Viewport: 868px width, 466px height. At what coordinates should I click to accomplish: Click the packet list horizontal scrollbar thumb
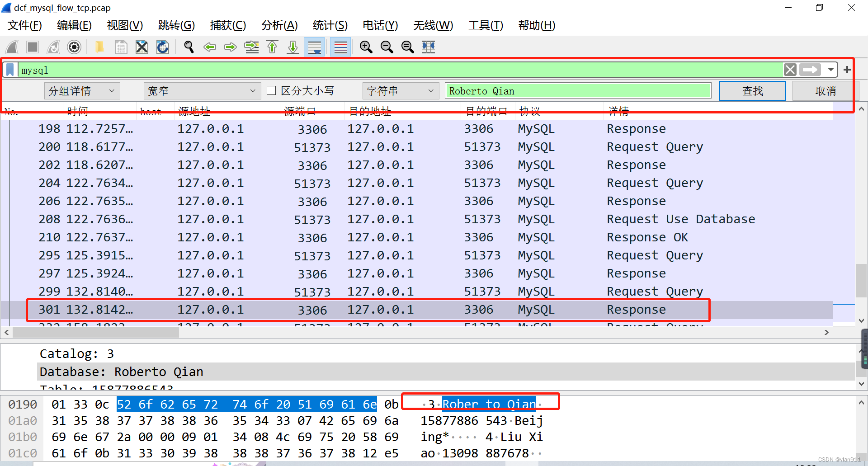(x=96, y=332)
